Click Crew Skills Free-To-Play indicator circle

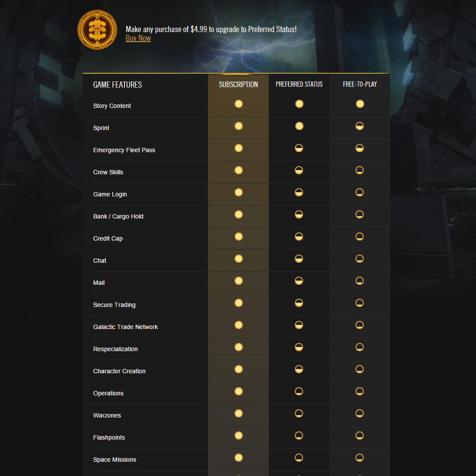360,170
